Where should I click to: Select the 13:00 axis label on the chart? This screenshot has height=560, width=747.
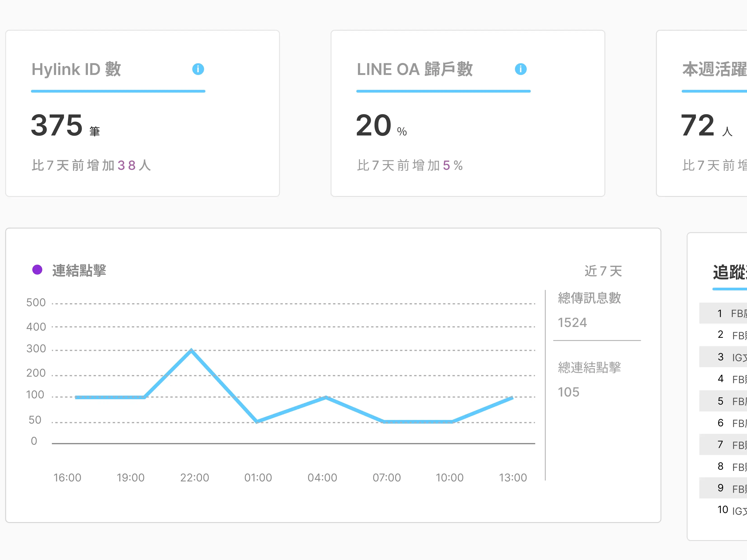point(514,478)
